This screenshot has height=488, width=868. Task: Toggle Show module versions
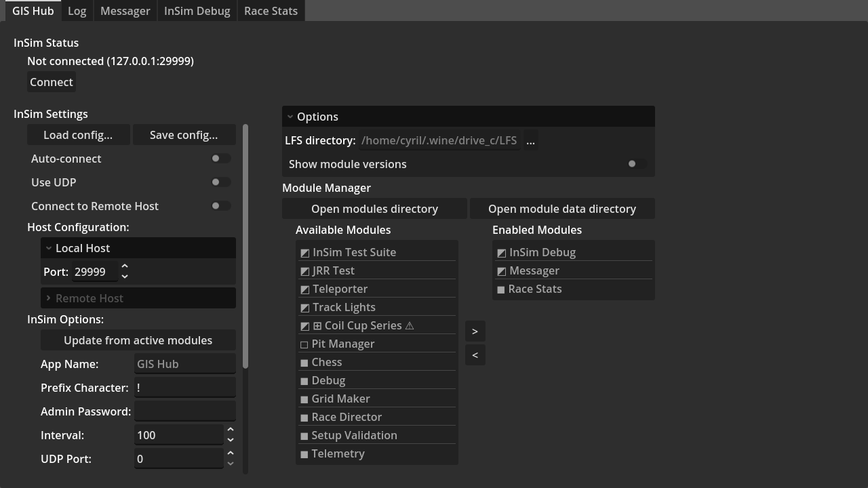click(636, 164)
